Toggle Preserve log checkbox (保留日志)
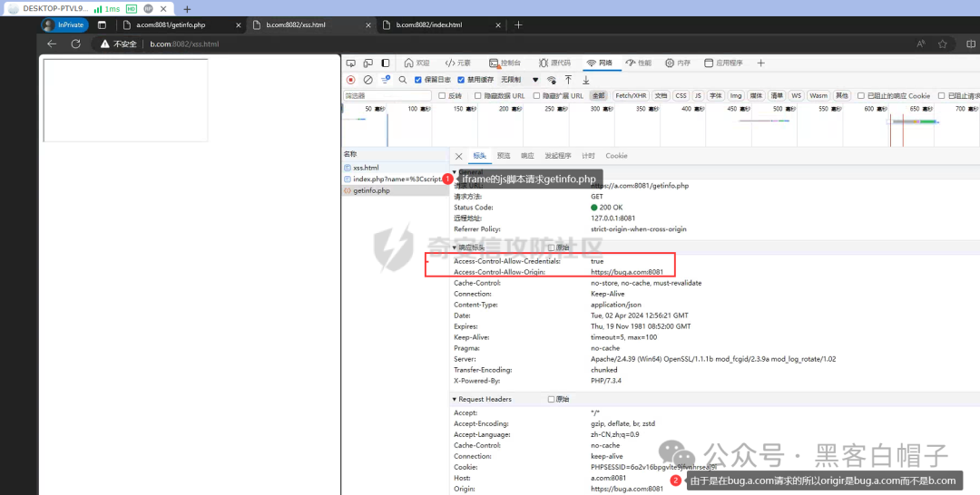Viewport: 980px width, 495px height. [418, 80]
